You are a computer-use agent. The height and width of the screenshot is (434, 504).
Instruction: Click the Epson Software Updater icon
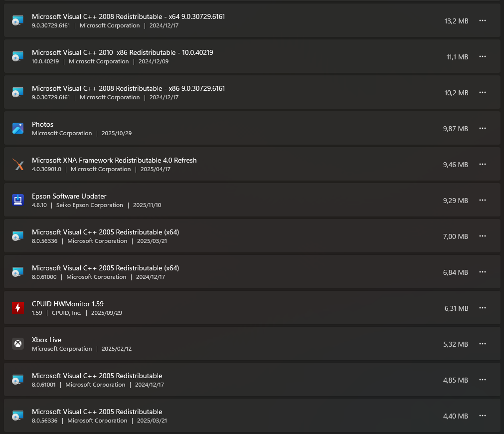click(x=18, y=200)
